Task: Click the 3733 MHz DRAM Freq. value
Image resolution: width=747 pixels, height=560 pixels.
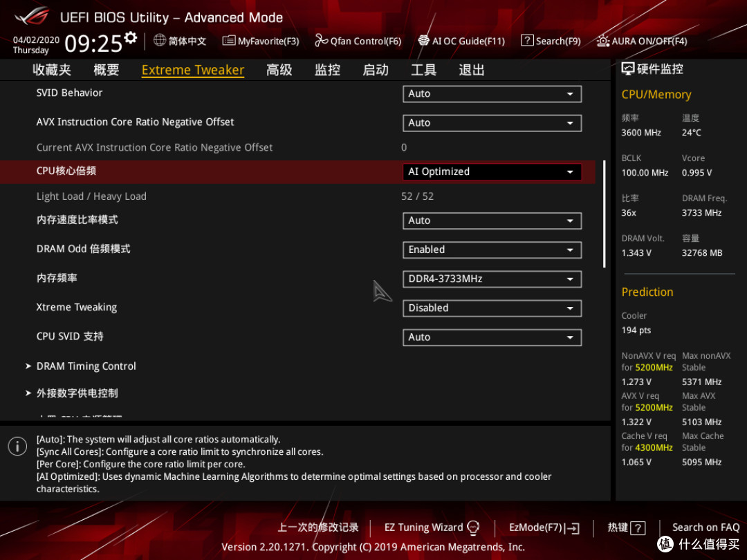Action: coord(701,213)
